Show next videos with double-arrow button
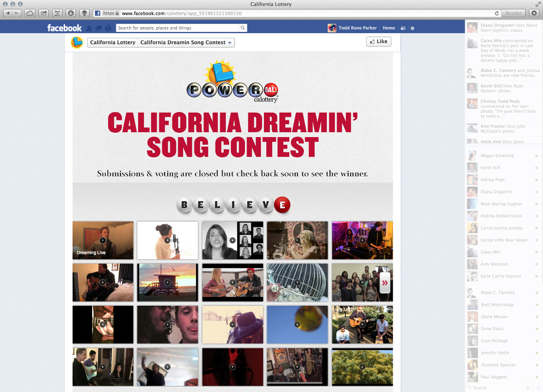Image resolution: width=543 pixels, height=392 pixels. (385, 283)
